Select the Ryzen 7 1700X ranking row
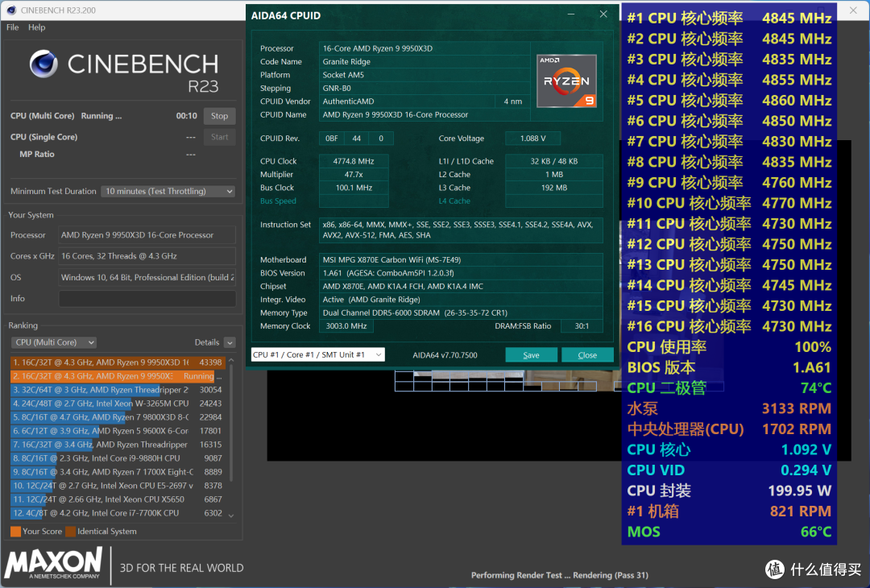This screenshot has width=870, height=588. (118, 472)
